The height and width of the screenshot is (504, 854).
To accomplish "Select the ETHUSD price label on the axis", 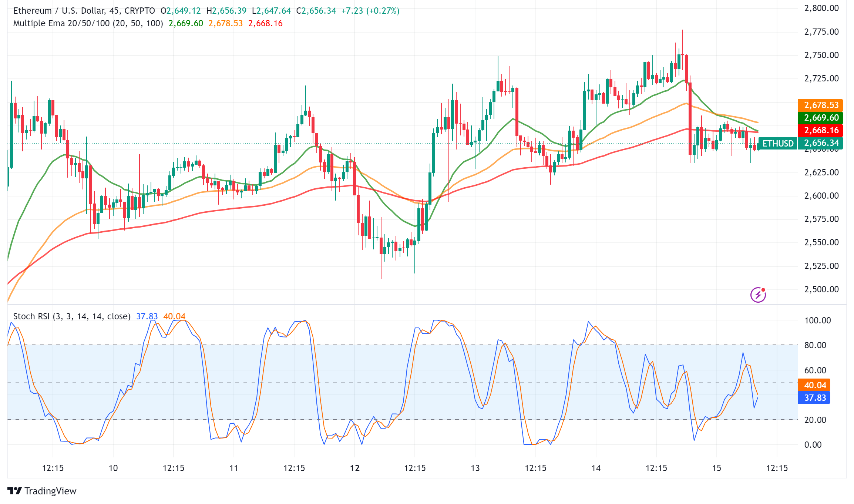I will 778,144.
